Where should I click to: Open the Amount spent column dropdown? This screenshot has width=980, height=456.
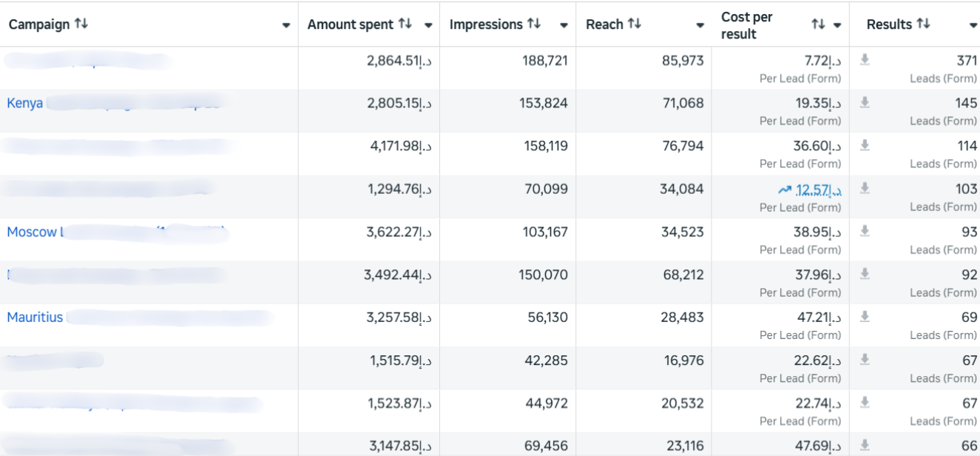(428, 25)
